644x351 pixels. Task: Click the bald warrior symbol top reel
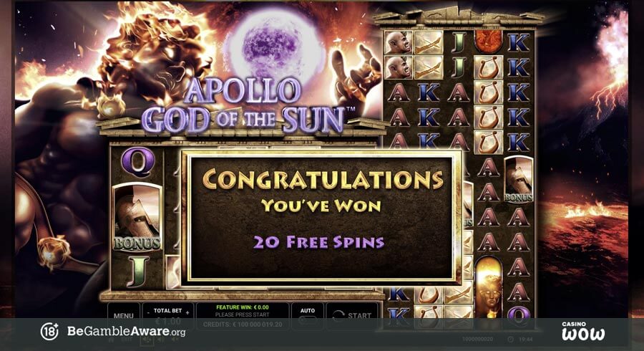pos(399,42)
